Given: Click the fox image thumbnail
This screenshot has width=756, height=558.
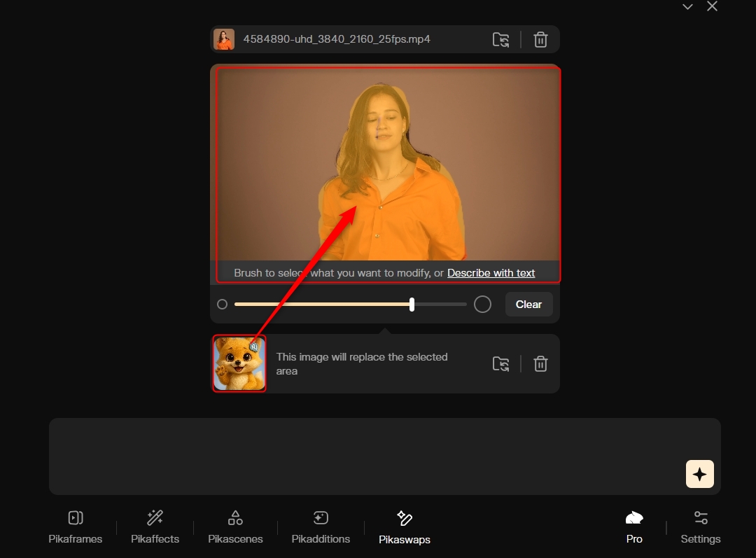Looking at the screenshot, I should 239,363.
